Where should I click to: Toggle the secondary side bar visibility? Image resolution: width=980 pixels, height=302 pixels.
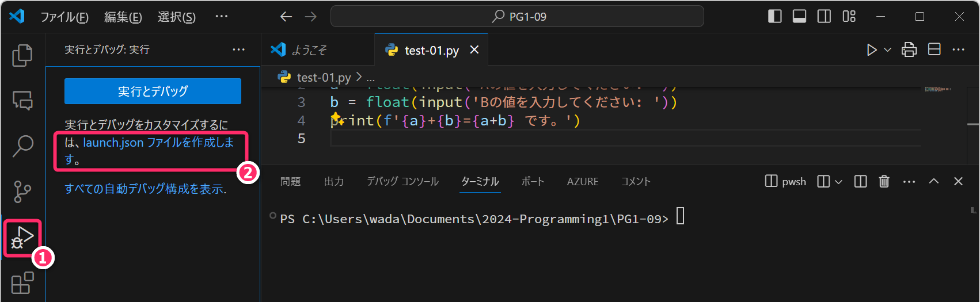pyautogui.click(x=824, y=17)
